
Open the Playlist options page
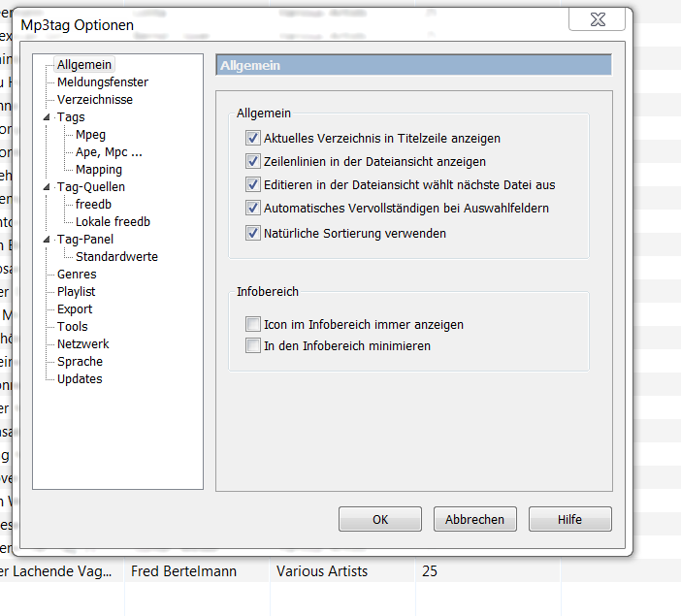coord(76,291)
